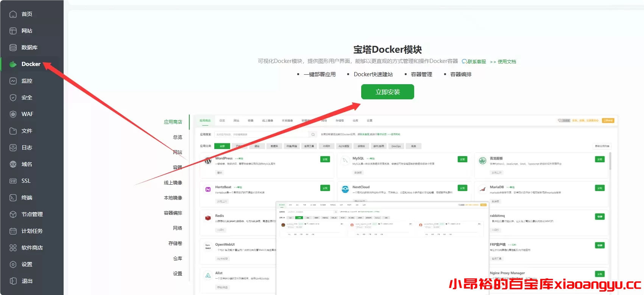Screen dimensions: 644x295
Task: Click the WordPress logo in the preview
Action: coord(208,161)
